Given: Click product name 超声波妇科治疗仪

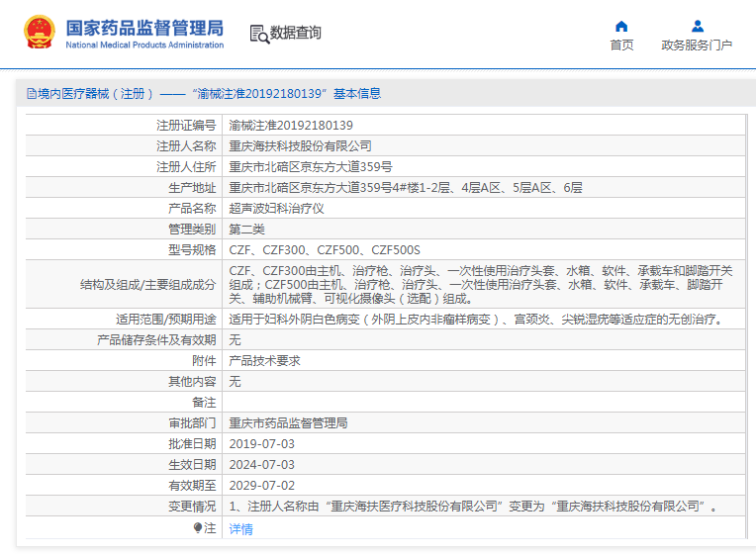Looking at the screenshot, I should pyautogui.click(x=276, y=209).
